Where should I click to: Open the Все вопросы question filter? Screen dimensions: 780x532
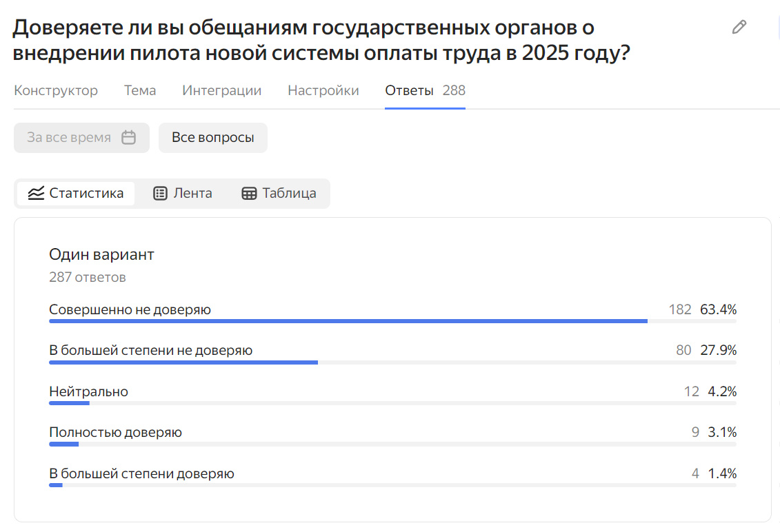(x=212, y=137)
